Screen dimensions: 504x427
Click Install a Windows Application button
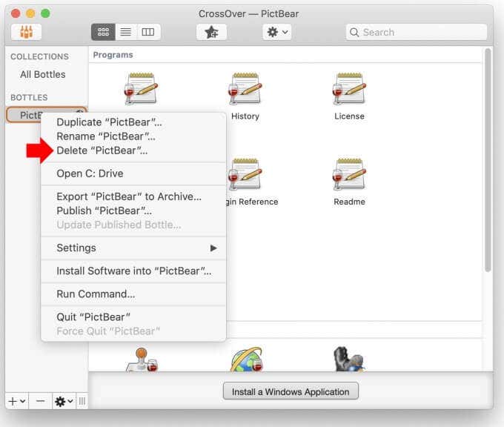pos(291,391)
